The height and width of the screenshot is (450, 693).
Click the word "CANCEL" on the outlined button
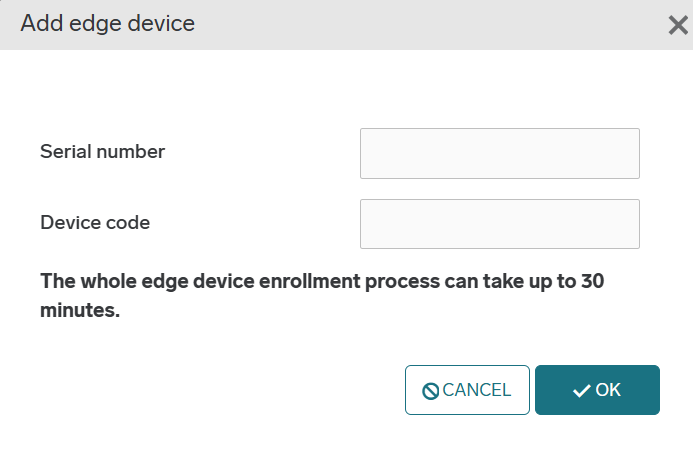click(477, 390)
